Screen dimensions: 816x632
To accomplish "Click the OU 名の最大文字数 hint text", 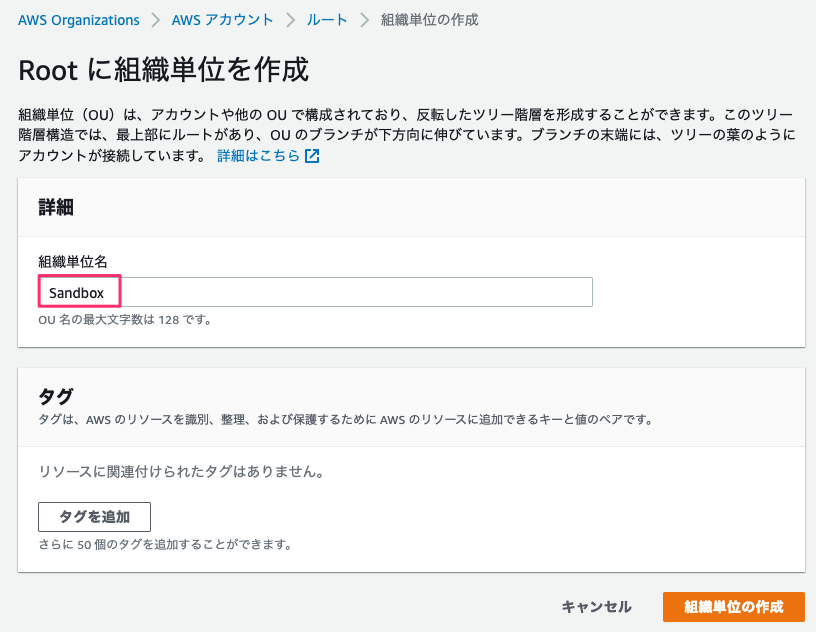I will 125,320.
